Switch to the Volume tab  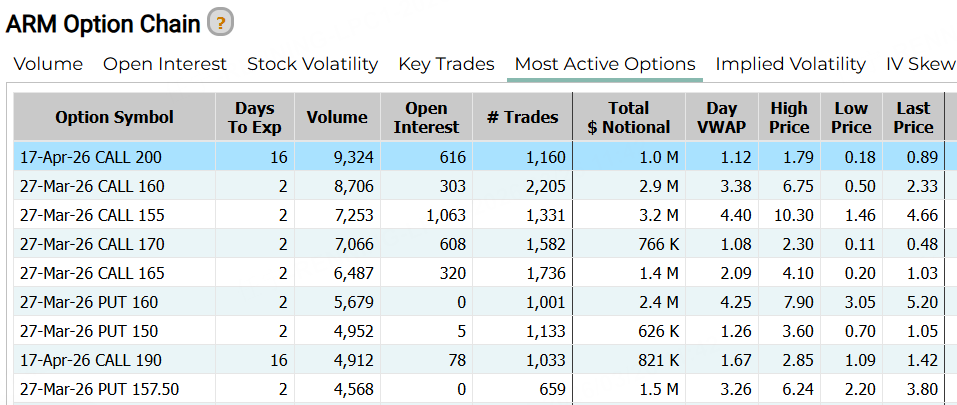(48, 64)
